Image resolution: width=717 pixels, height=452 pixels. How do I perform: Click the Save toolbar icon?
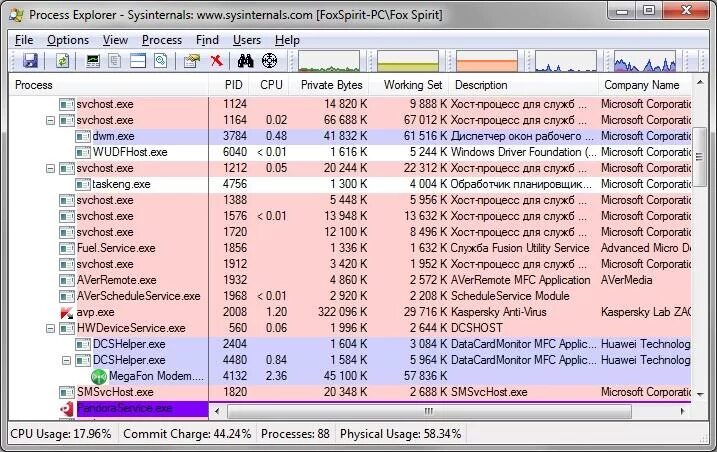[x=30, y=60]
